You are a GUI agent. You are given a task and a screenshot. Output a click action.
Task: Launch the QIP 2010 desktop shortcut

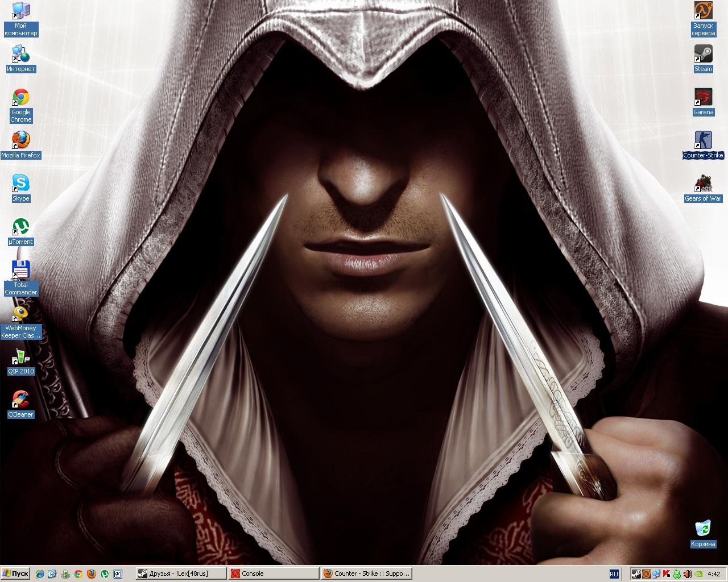(20, 361)
